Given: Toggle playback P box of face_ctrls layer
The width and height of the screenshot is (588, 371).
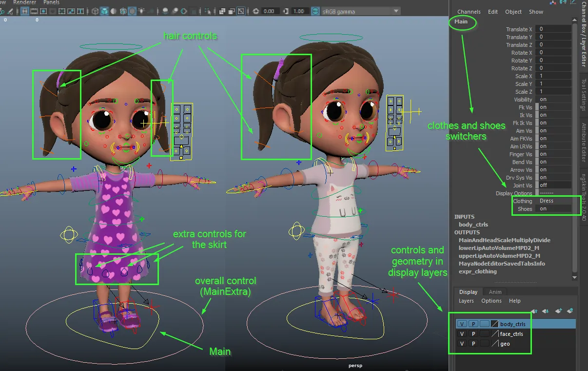Looking at the screenshot, I should click(472, 334).
